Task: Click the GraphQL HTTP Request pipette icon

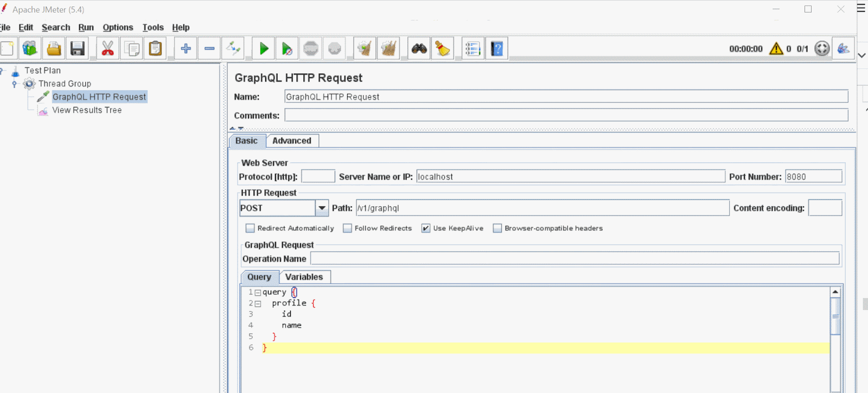Action: tap(43, 97)
